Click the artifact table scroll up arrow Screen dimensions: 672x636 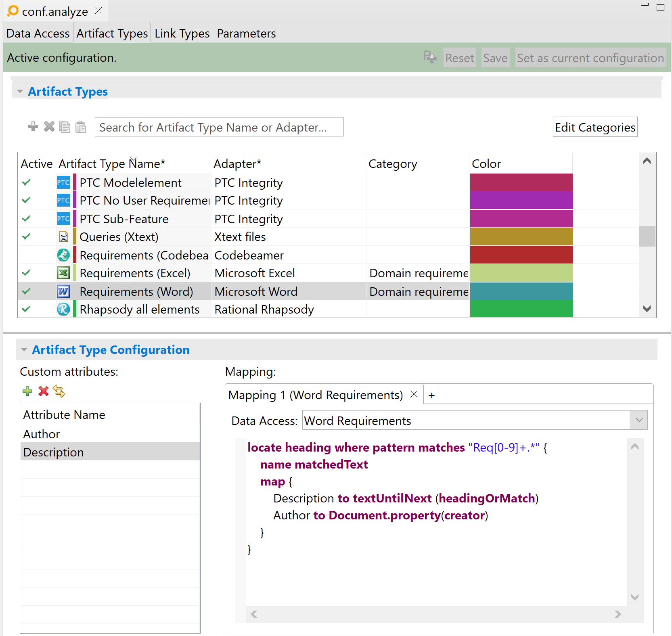click(x=647, y=161)
